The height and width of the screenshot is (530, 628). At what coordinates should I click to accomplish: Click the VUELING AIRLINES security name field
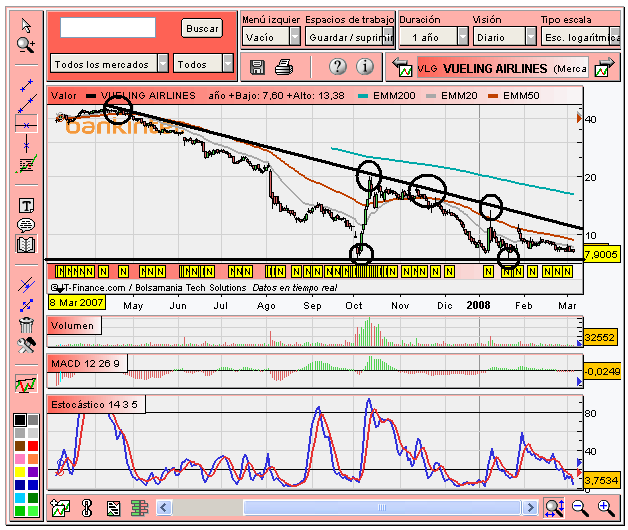coord(502,69)
